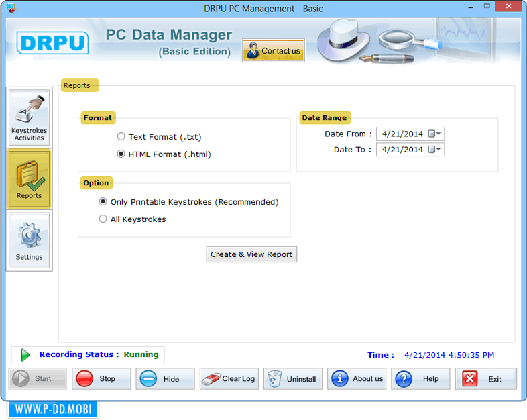Click the Contact us button
The height and width of the screenshot is (420, 527).
click(274, 51)
